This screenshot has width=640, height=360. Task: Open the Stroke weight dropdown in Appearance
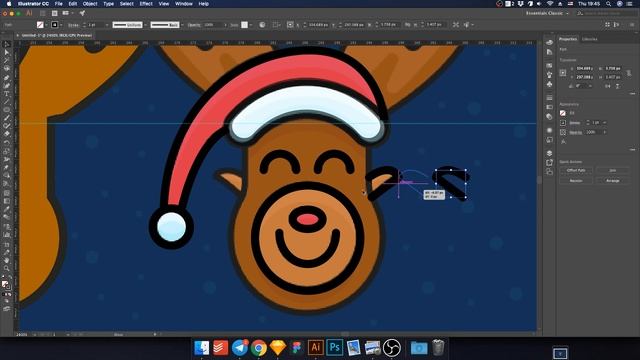(x=605, y=122)
